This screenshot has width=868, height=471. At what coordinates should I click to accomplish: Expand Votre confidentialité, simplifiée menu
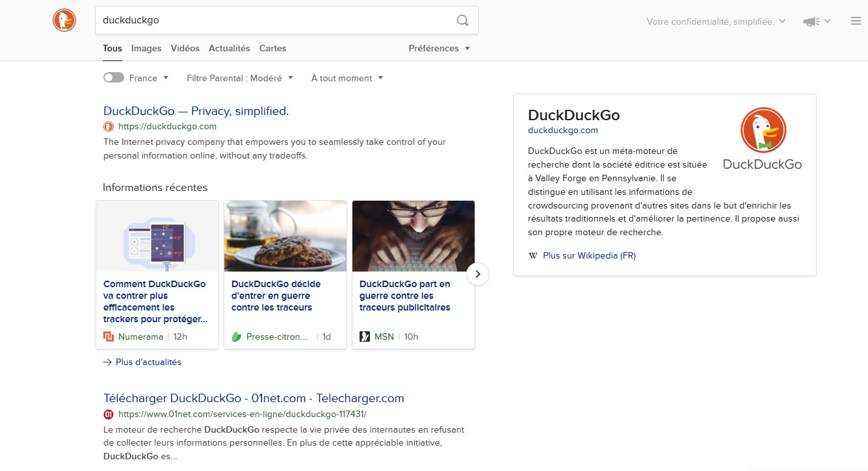[716, 21]
